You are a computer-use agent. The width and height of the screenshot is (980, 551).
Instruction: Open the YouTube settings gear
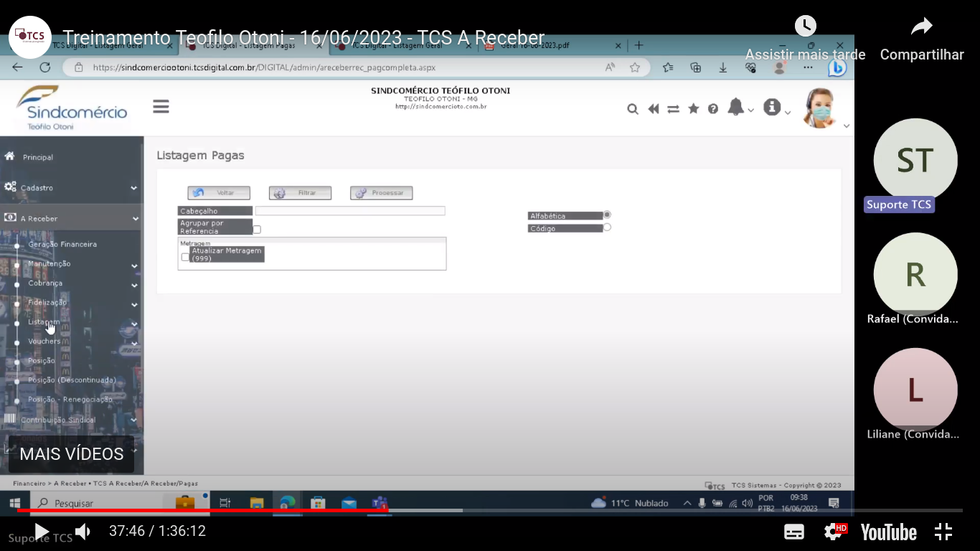coord(834,532)
